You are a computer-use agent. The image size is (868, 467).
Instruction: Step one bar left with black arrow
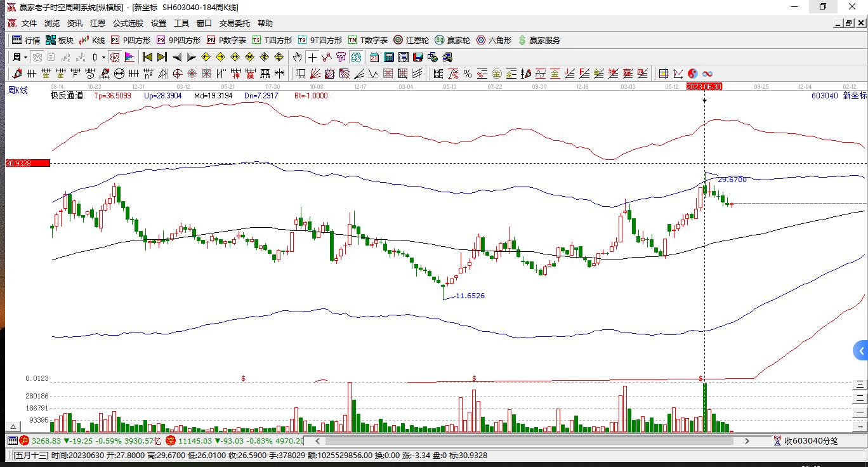tap(176, 57)
